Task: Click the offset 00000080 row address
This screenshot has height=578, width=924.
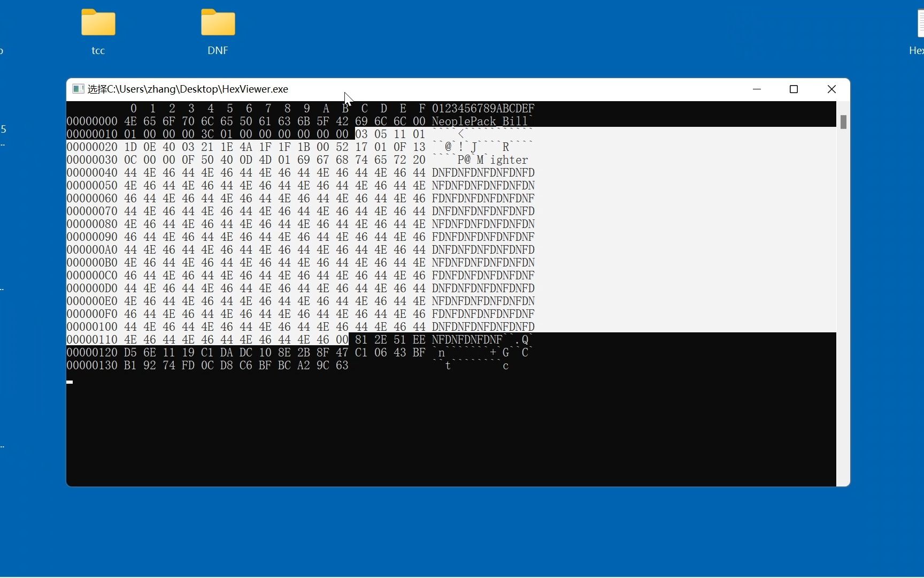Action: [92, 224]
